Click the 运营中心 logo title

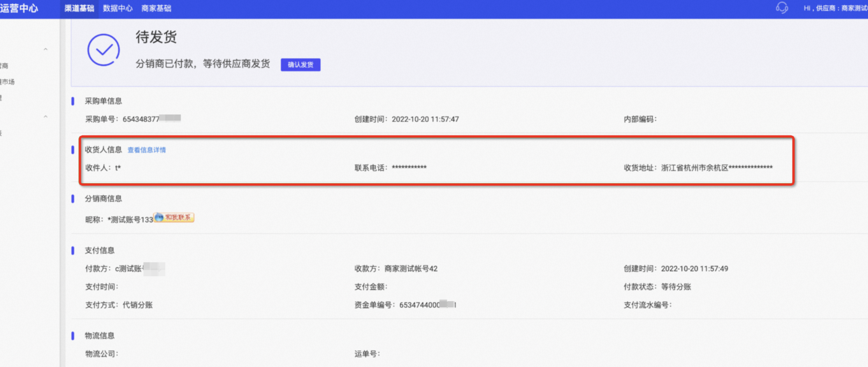(19, 8)
